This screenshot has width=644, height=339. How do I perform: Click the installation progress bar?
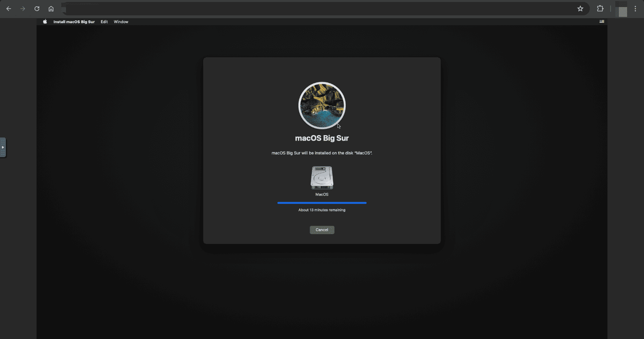[x=322, y=203]
